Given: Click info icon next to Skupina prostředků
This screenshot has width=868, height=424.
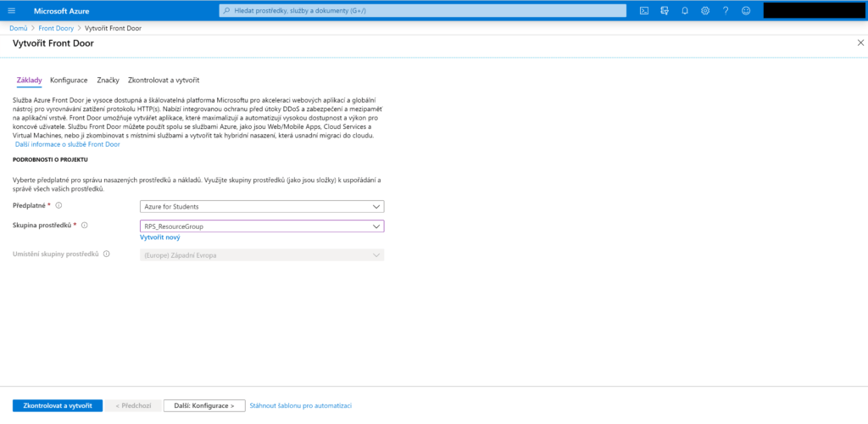Looking at the screenshot, I should point(84,226).
